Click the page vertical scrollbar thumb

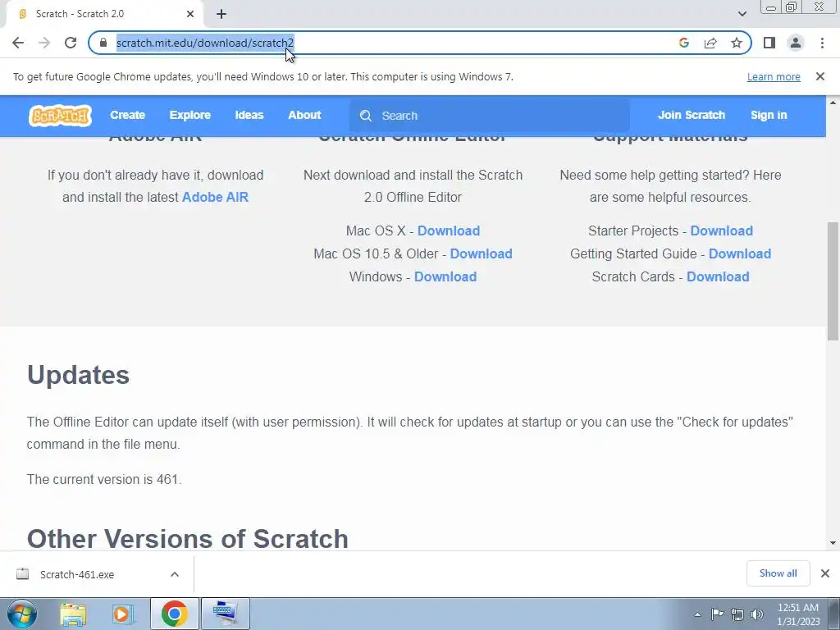pos(833,281)
